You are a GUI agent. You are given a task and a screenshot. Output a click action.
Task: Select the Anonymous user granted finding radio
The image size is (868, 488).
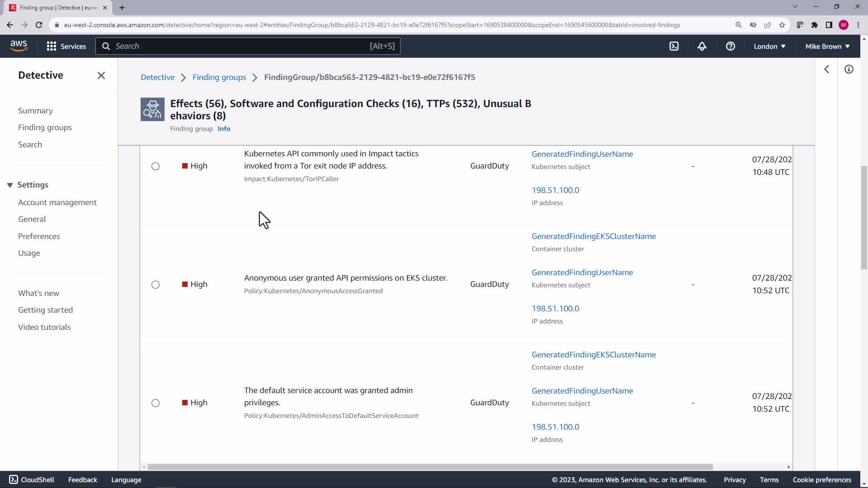coord(156,285)
